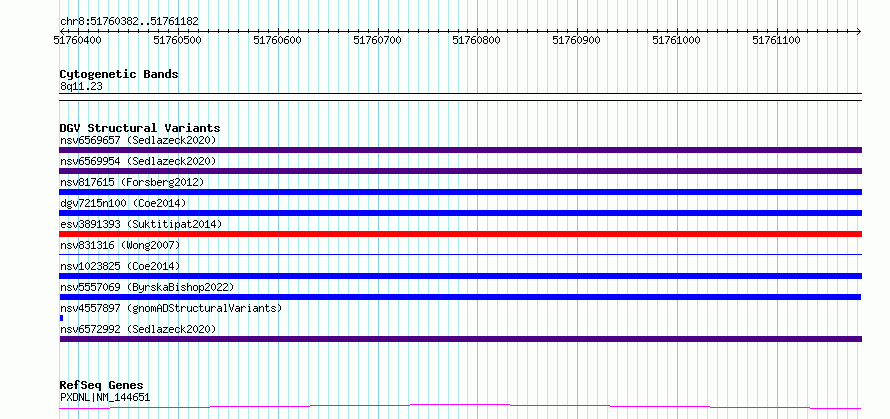Select the esv3891393 (Suktitipat2014) label
Image resolution: width=890 pixels, height=419 pixels.
pos(141,224)
